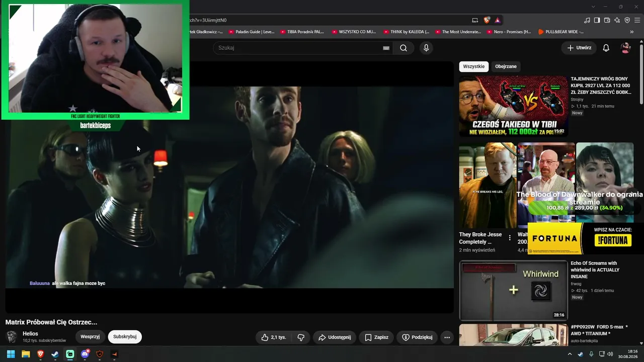Open They Broke Jesse video thumbnail
The height and width of the screenshot is (362, 644).
pyautogui.click(x=488, y=185)
